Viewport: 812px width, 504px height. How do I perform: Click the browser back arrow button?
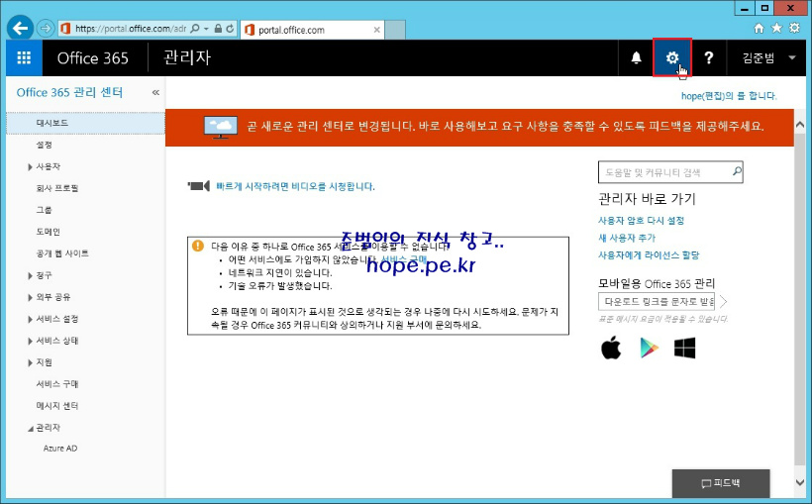click(20, 28)
